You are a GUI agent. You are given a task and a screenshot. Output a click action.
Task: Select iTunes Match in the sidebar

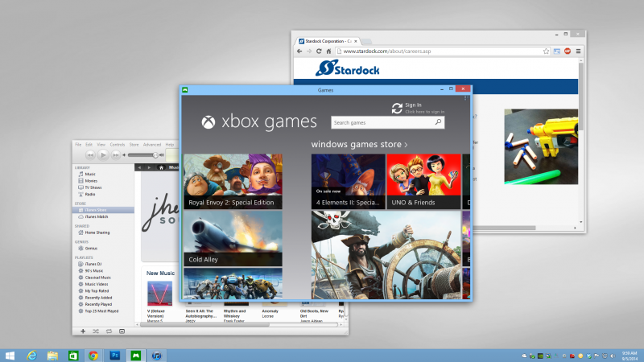[97, 216]
